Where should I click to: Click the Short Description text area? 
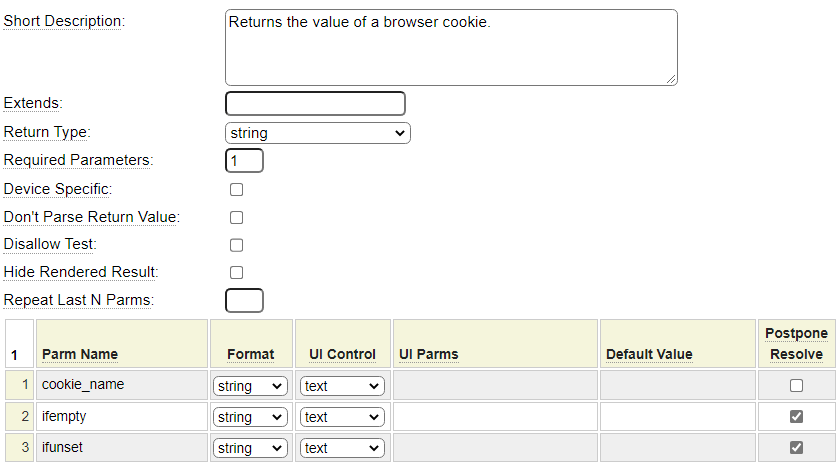click(451, 47)
